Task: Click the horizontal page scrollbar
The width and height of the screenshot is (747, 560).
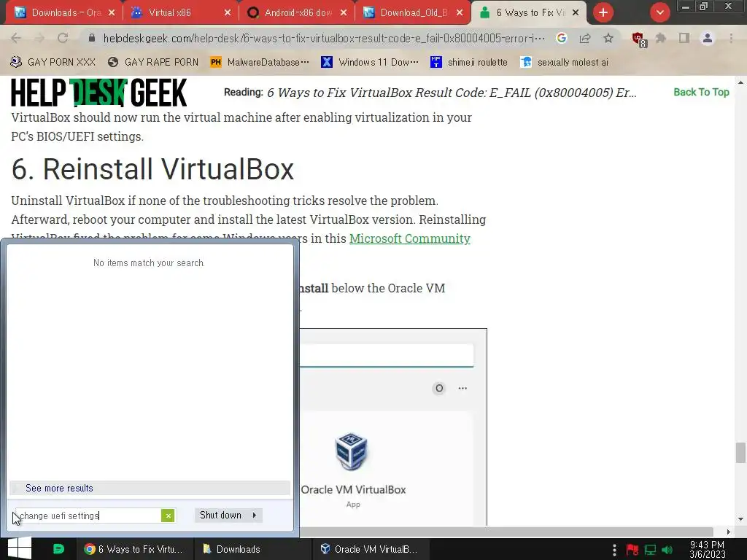Action: (507, 532)
